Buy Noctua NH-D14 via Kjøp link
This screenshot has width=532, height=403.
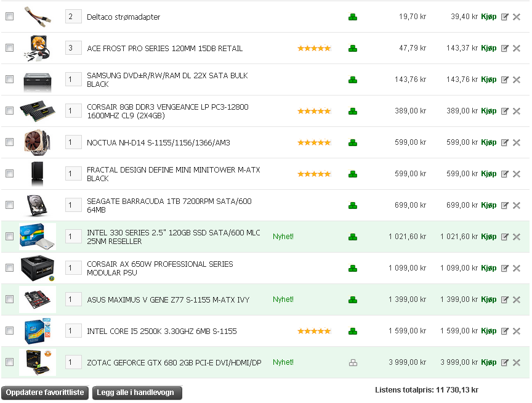(488, 142)
